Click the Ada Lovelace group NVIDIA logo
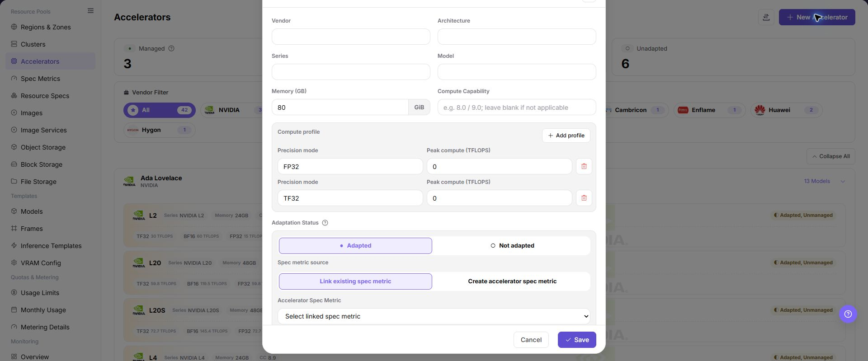 click(129, 181)
